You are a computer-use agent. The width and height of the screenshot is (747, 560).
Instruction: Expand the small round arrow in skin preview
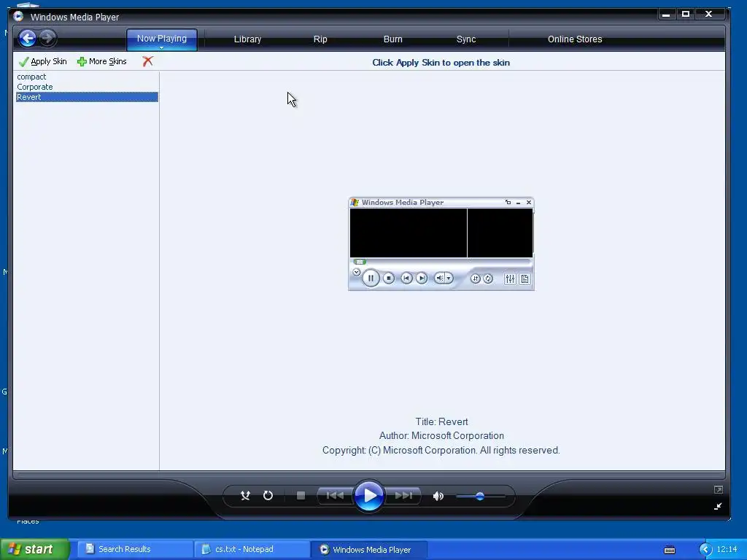pyautogui.click(x=356, y=273)
